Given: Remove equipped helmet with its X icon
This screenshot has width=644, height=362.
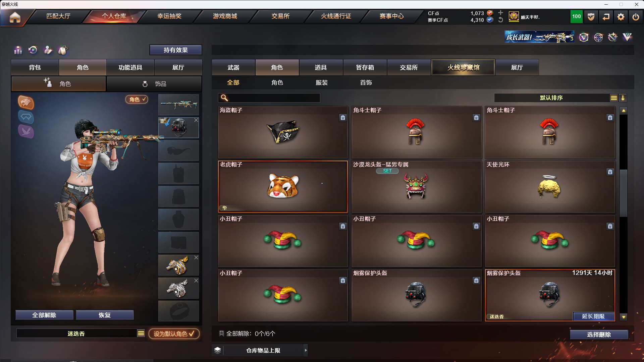Looking at the screenshot, I should (x=196, y=120).
